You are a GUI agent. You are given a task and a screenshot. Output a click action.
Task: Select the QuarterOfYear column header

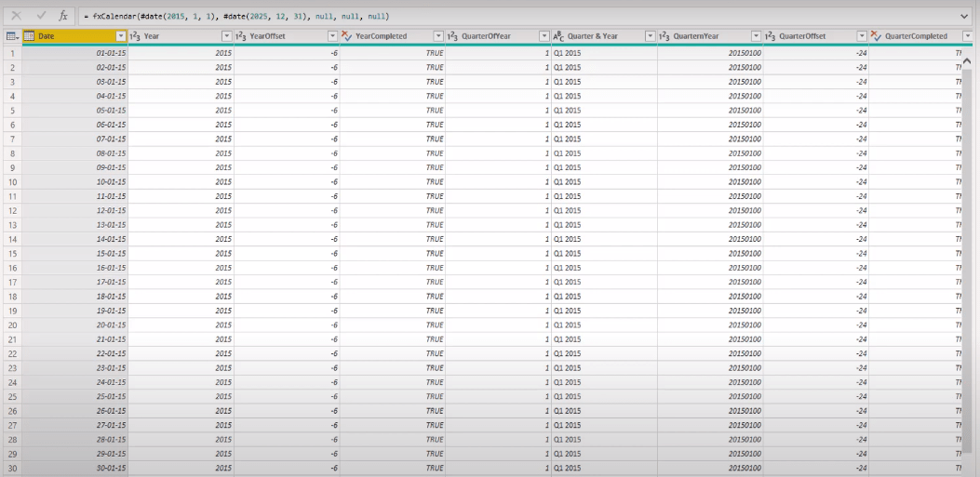tap(498, 36)
